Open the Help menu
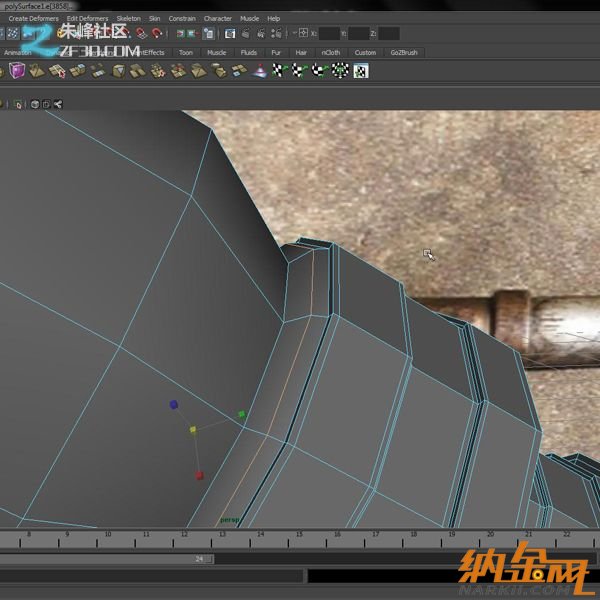This screenshot has width=600, height=600. (x=273, y=18)
